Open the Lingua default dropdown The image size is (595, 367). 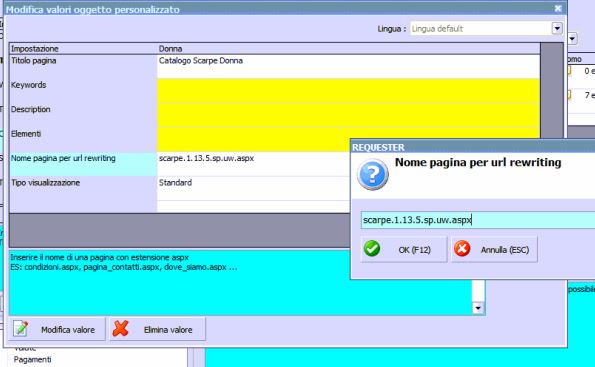coord(557,28)
